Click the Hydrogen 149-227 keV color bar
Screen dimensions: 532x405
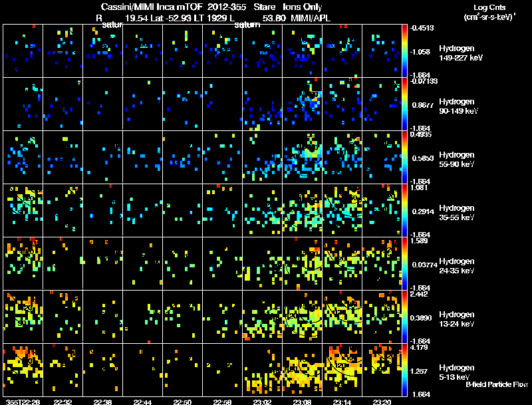click(x=404, y=51)
